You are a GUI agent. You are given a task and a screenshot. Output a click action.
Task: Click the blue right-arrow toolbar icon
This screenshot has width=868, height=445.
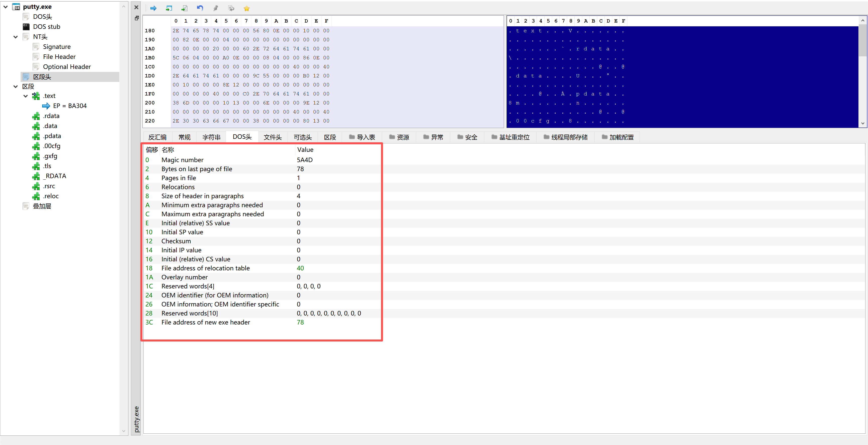[x=153, y=9]
